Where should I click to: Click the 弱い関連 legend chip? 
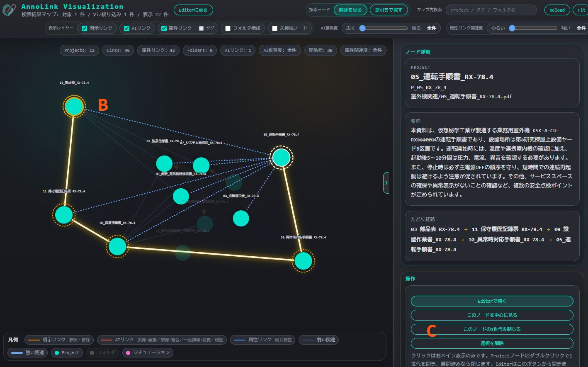tap(318, 340)
